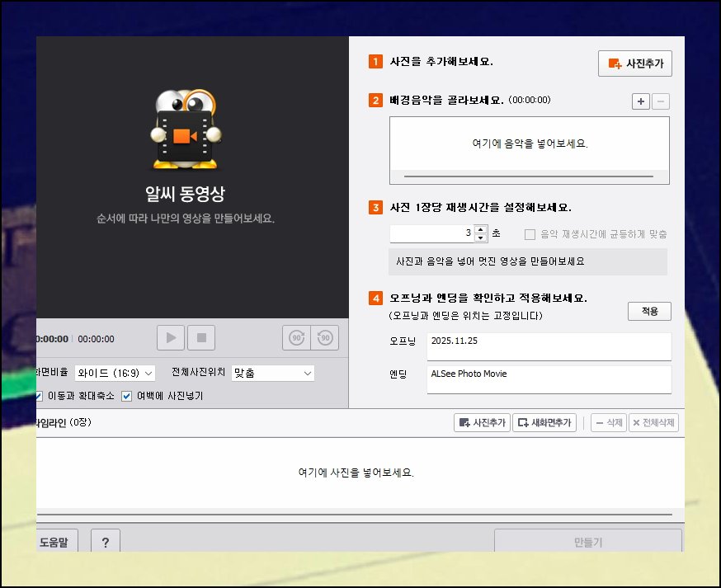Stop the video preview
The width and height of the screenshot is (721, 588).
coord(201,338)
